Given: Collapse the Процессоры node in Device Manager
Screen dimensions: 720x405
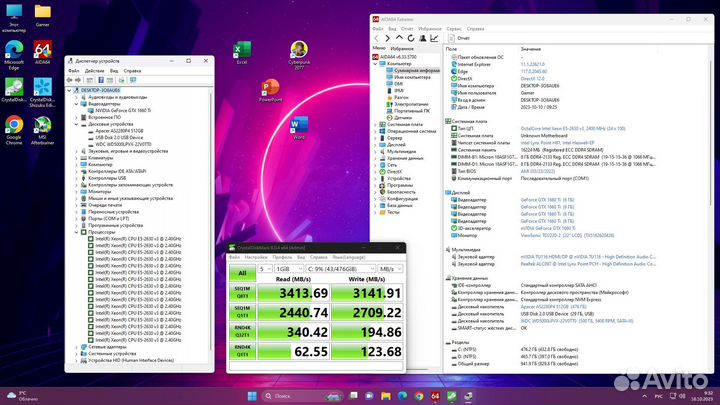Looking at the screenshot, I should [77, 232].
